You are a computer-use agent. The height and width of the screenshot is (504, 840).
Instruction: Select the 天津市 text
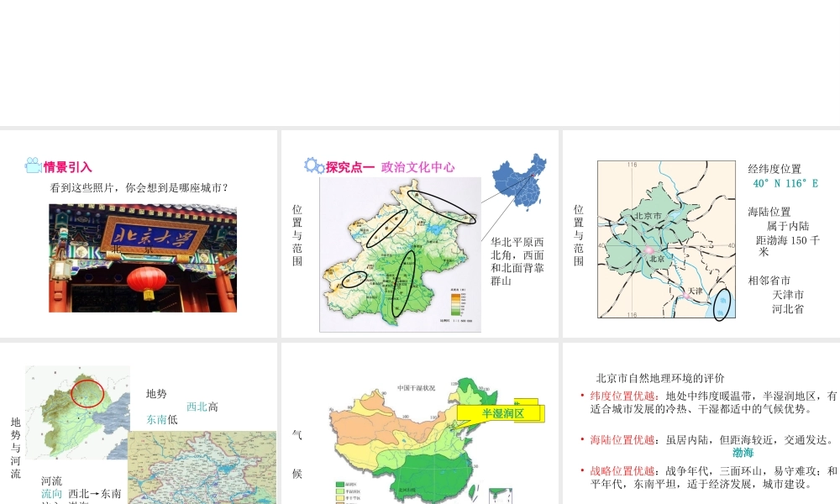tap(788, 295)
